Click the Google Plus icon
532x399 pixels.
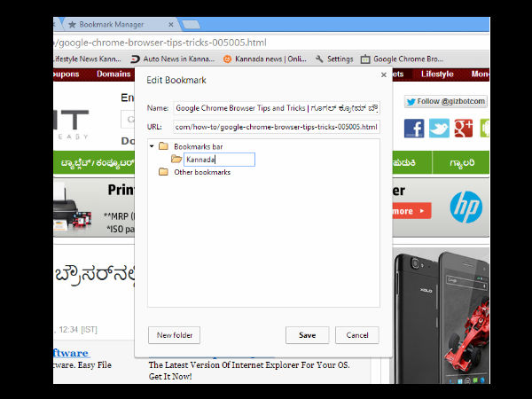[463, 129]
